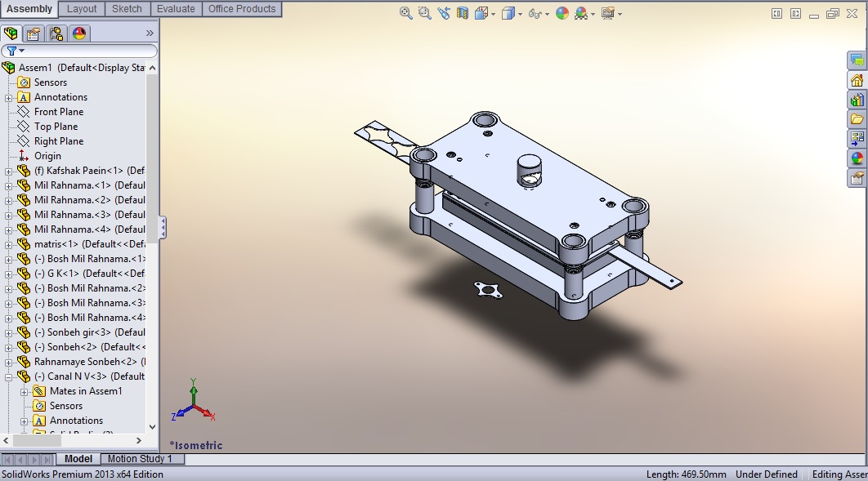Open the Sketch tab
The height and width of the screenshot is (481, 868).
(127, 9)
